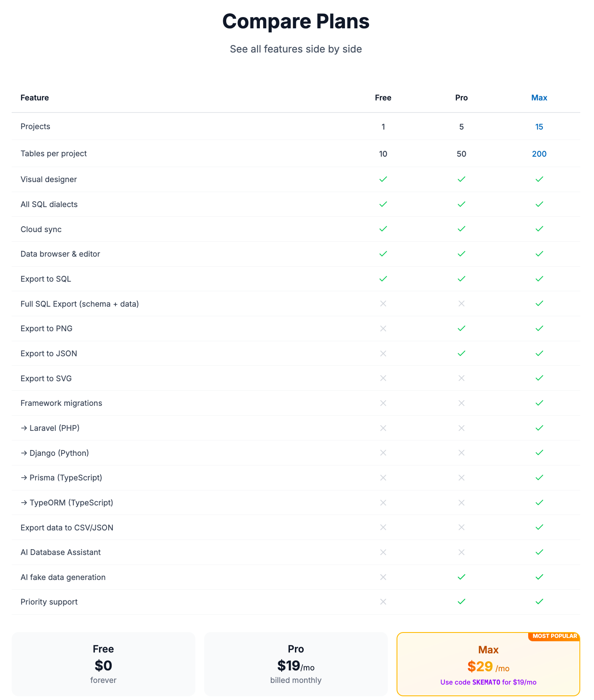Click the Pro checkmark for Priority support
Image resolution: width=594 pixels, height=700 pixels.
point(461,602)
